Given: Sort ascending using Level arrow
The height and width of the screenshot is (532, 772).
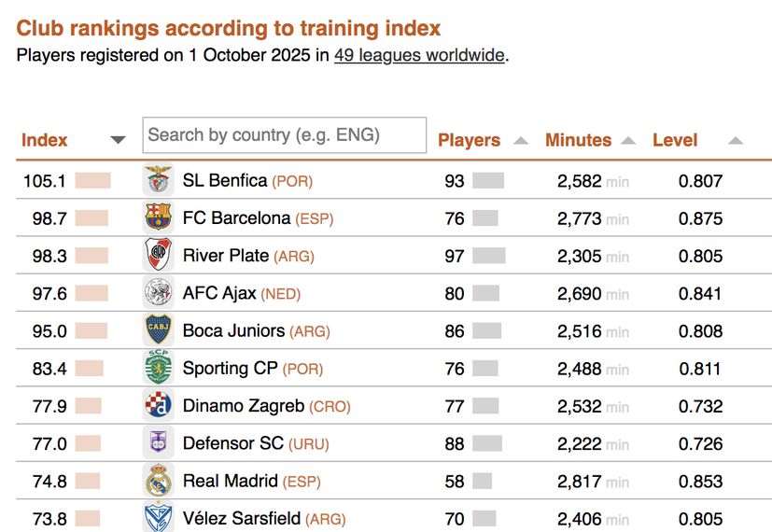Looking at the screenshot, I should point(735,141).
